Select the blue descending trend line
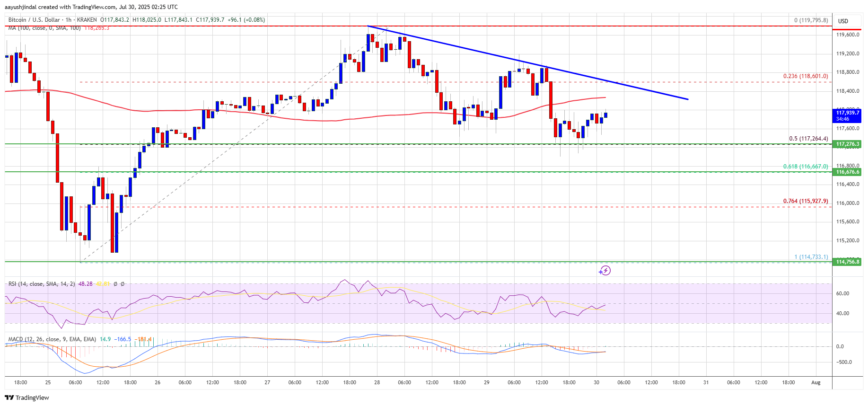This screenshot has height=406, width=868. click(x=528, y=62)
